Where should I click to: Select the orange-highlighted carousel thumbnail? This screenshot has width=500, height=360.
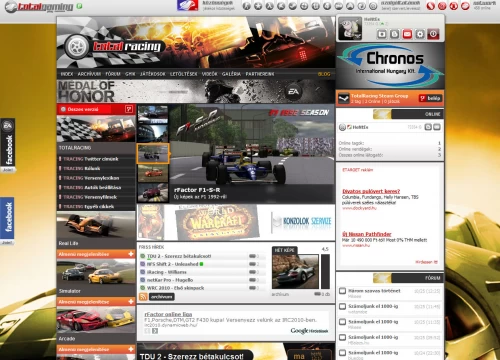(x=153, y=153)
